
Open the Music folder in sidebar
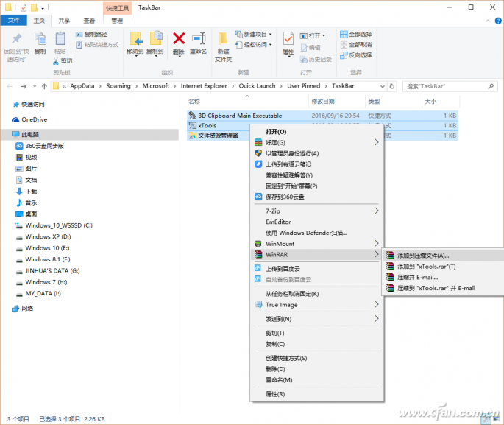click(x=26, y=203)
